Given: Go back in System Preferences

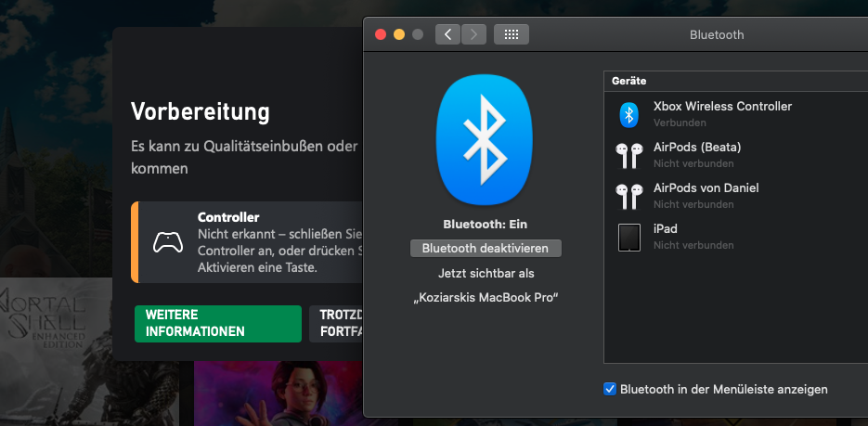Looking at the screenshot, I should coord(447,34).
